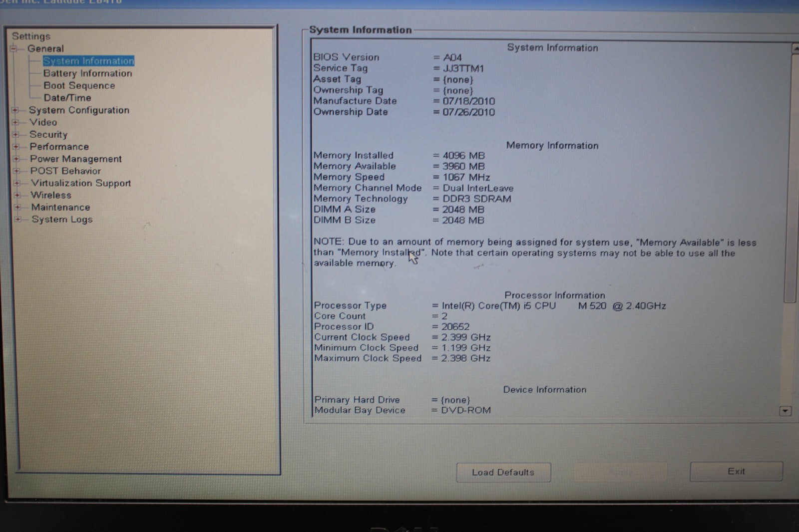Click the Primary Hard Drive row label
The image size is (799, 532).
pos(357,400)
